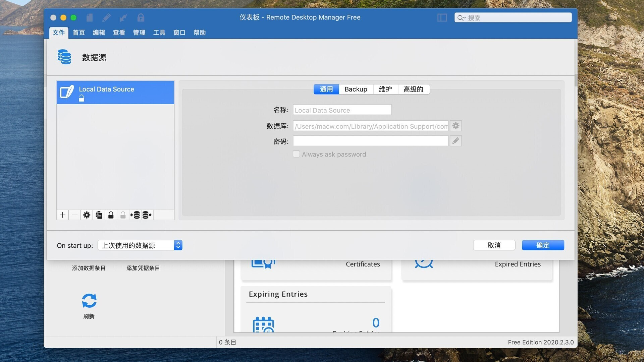644x362 pixels.
Task: Open the 编辑 menu
Action: coord(98,32)
